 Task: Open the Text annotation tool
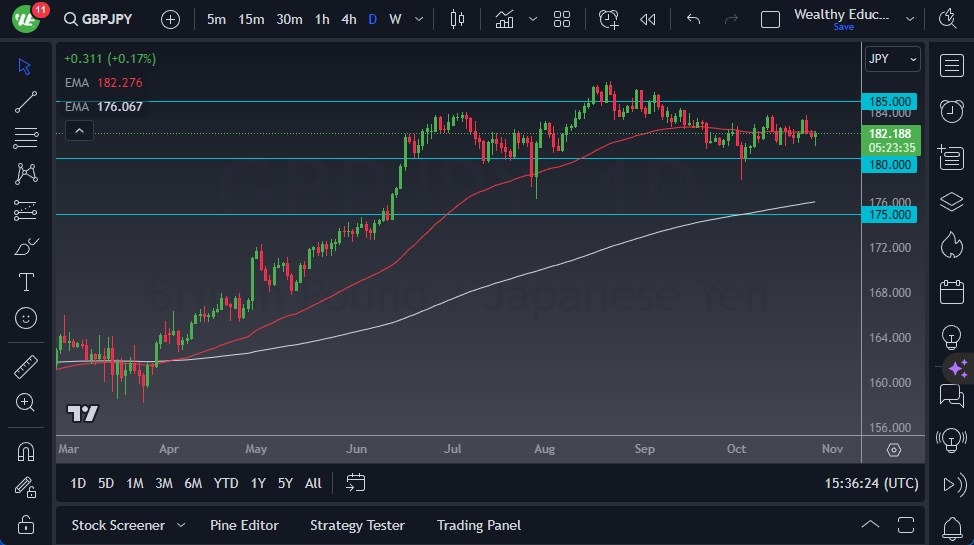point(26,282)
